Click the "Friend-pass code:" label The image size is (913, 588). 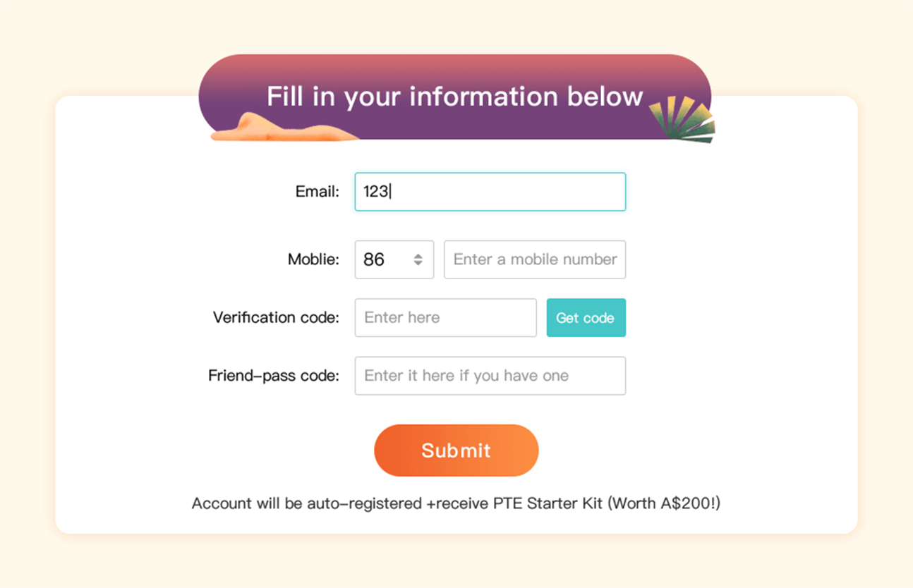click(x=274, y=376)
